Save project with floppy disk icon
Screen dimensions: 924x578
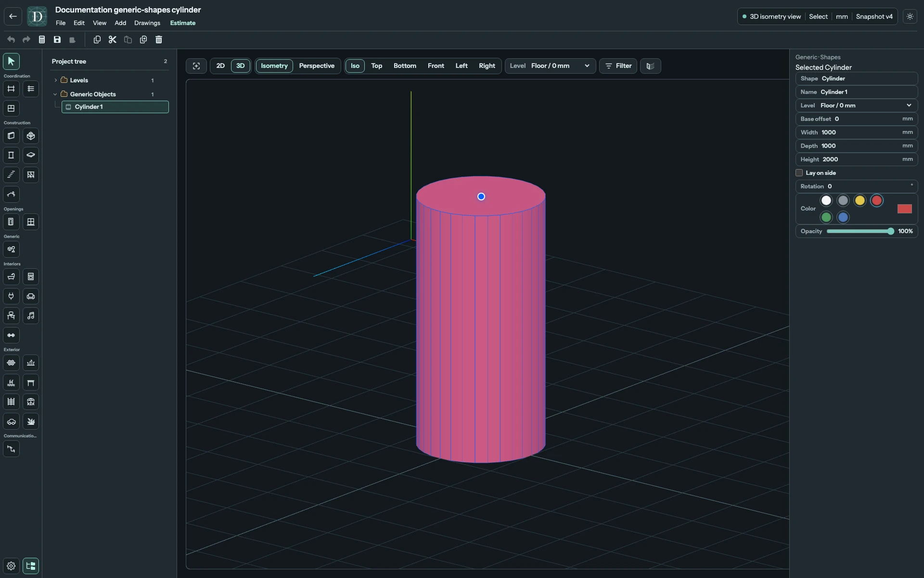click(x=57, y=39)
